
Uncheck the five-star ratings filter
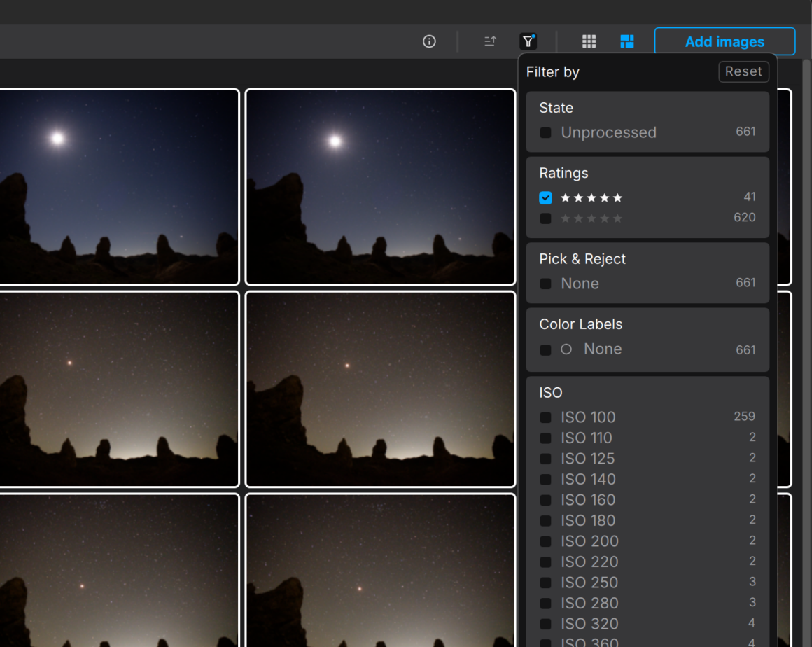(x=546, y=198)
